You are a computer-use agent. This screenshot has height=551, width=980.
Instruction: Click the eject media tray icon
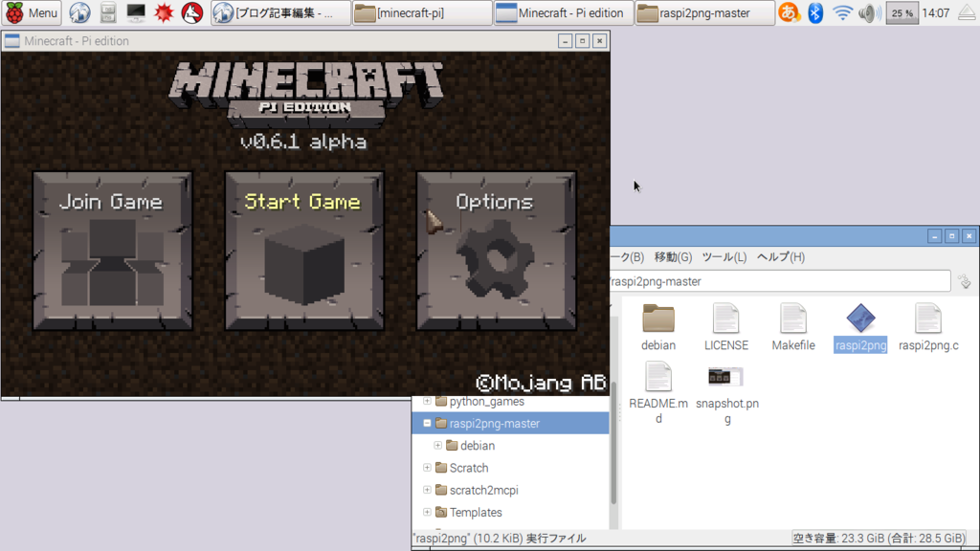click(x=967, y=12)
